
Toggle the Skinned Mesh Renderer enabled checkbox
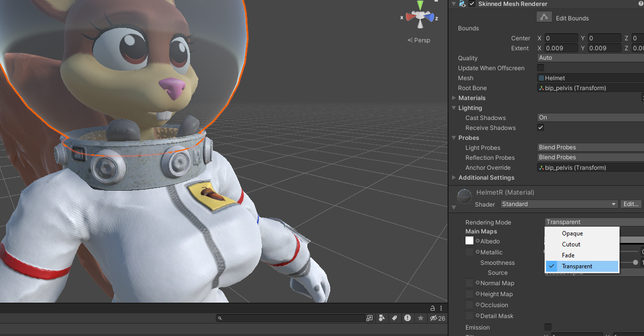coord(472,4)
